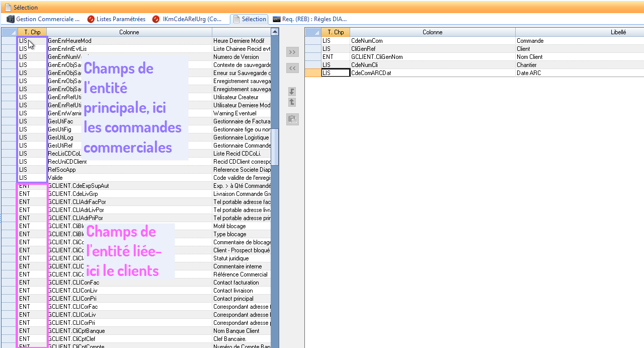Click the left list Colonne header

tap(129, 32)
